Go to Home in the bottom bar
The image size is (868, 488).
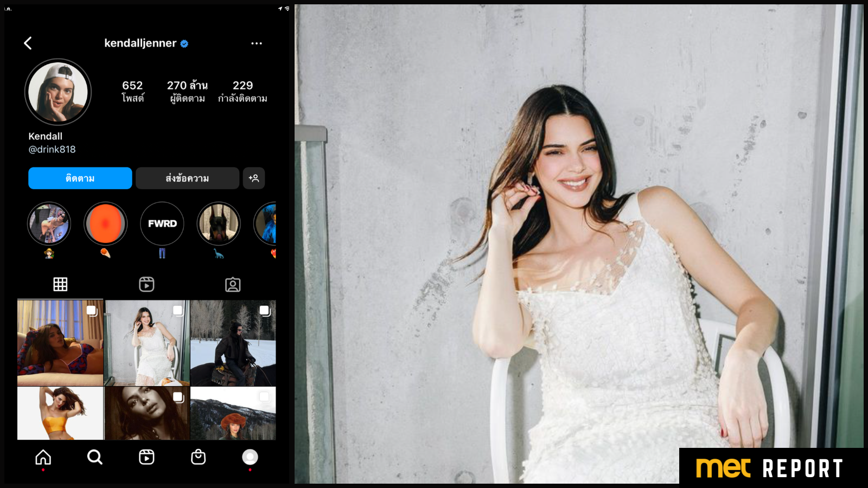point(43,458)
